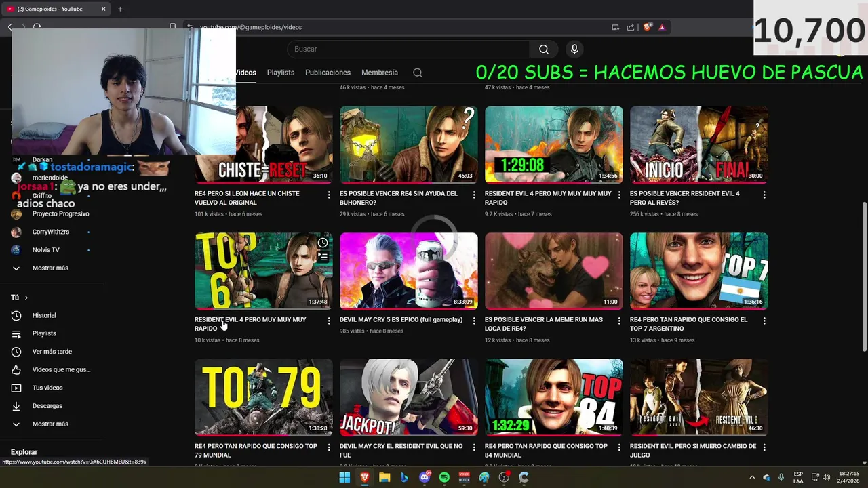Open a new browser tab
Viewport: 868px width, 488px height.
[120, 9]
